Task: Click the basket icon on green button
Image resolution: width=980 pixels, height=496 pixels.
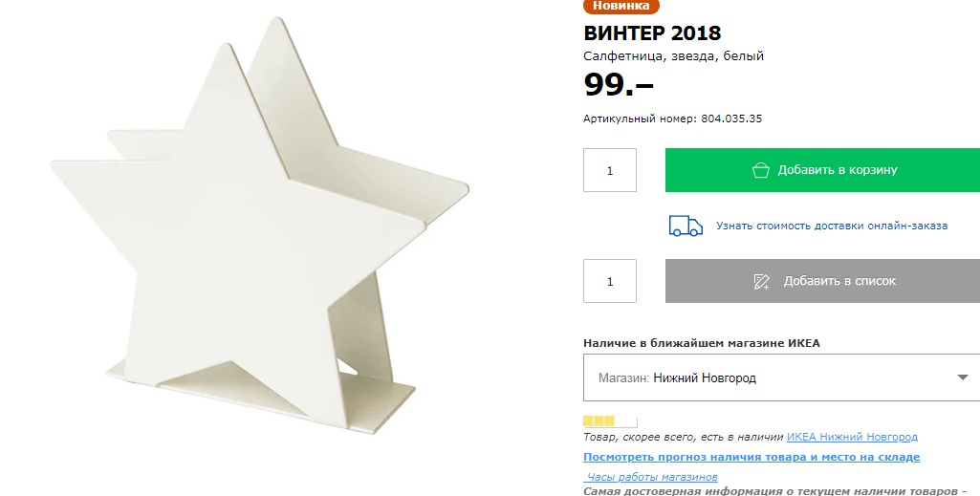Action: click(761, 170)
